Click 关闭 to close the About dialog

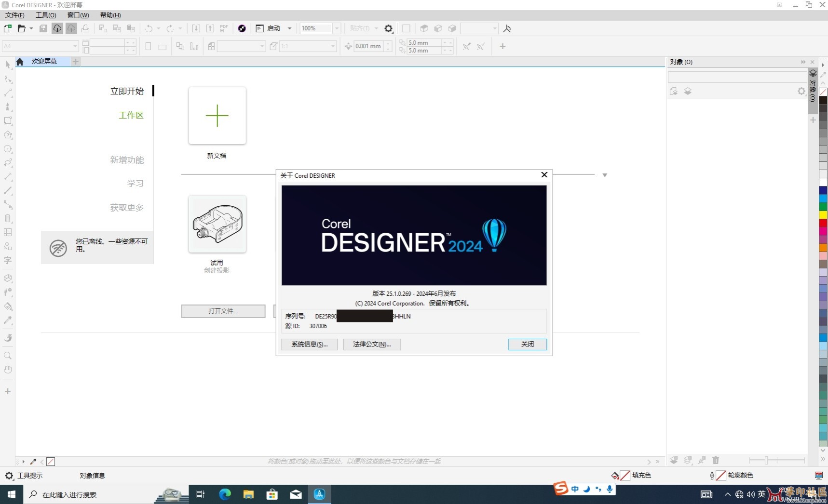tap(528, 344)
